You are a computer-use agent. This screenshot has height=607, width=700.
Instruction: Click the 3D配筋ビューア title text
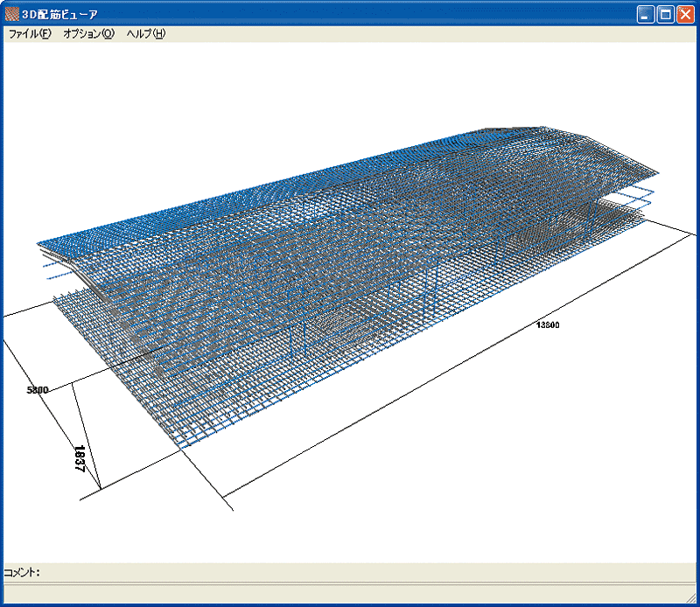(59, 15)
